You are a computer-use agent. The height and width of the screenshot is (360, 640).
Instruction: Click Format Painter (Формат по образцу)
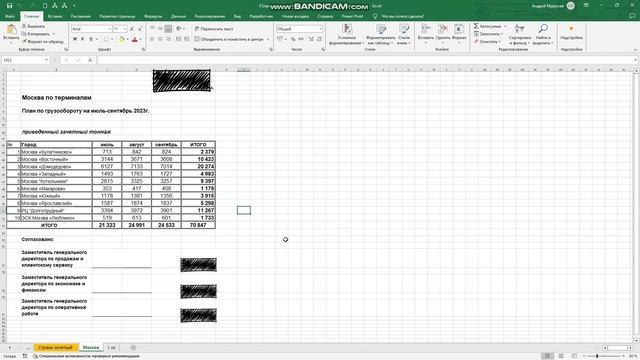pos(43,41)
